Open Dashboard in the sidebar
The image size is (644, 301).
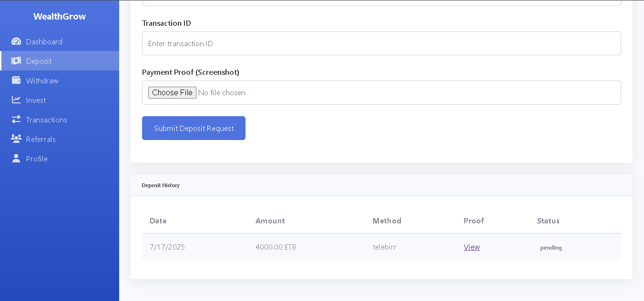tap(60, 41)
